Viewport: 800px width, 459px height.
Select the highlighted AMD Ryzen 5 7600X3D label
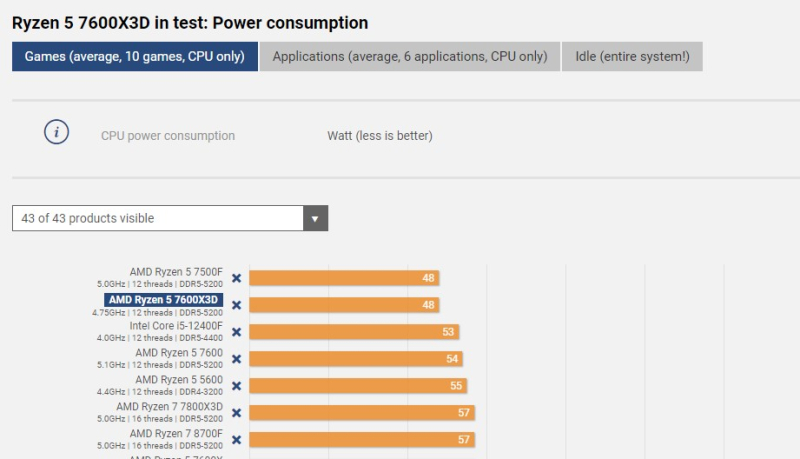click(x=164, y=299)
